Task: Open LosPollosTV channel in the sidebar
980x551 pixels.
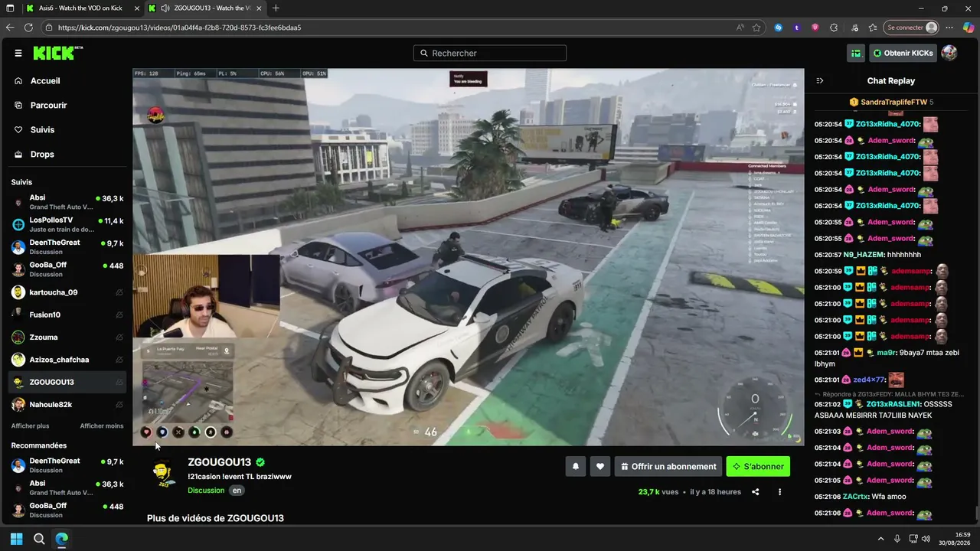Action: 69,224
